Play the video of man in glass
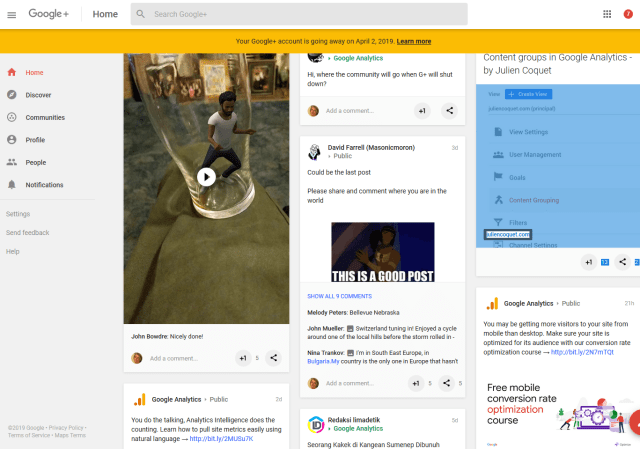 coord(206,177)
